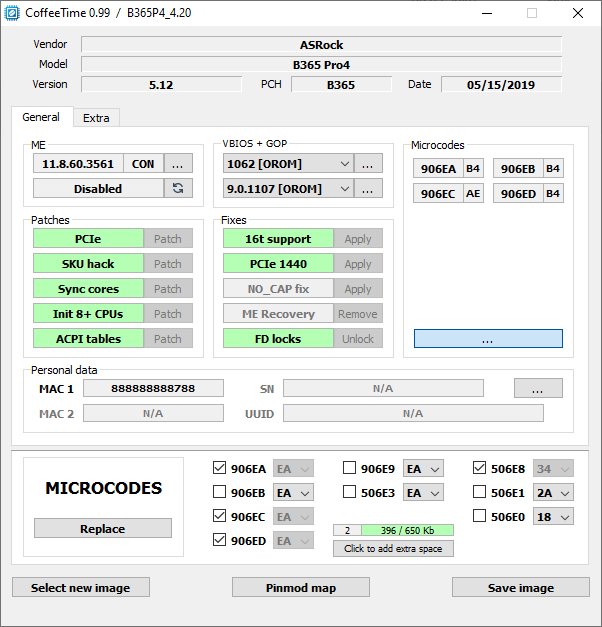This screenshot has height=627, width=602.
Task: Click the Patch button for Init 8+ CPUs
Action: coord(168,314)
